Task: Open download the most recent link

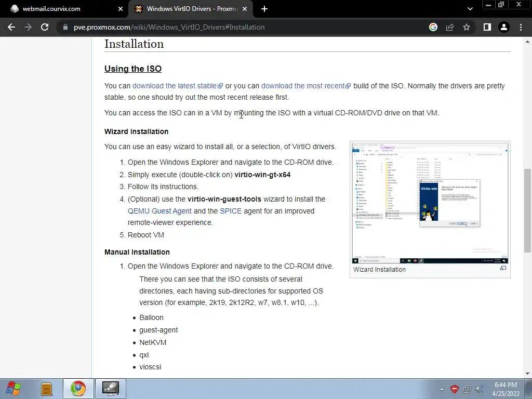Action: click(x=305, y=86)
